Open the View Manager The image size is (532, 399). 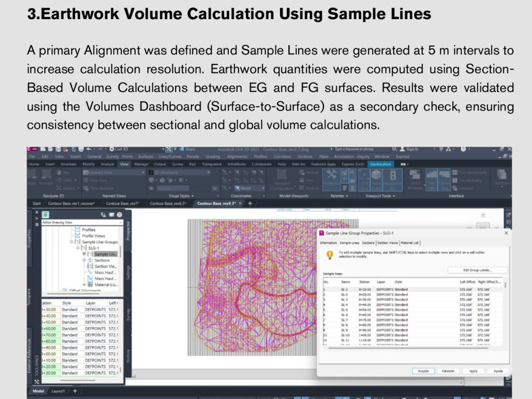pos(98,188)
